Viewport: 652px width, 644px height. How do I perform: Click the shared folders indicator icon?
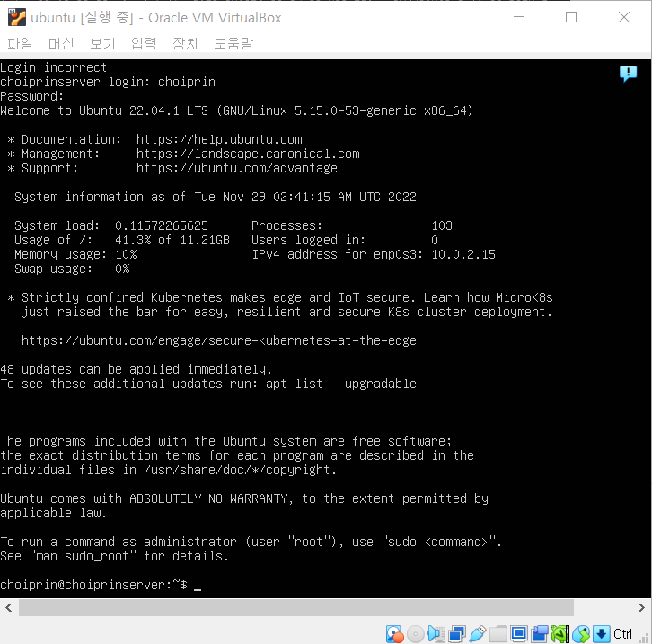pyautogui.click(x=498, y=633)
